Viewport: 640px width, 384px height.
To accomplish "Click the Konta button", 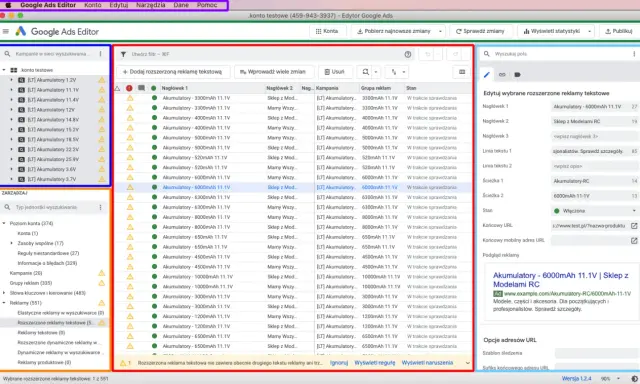I will (x=327, y=31).
